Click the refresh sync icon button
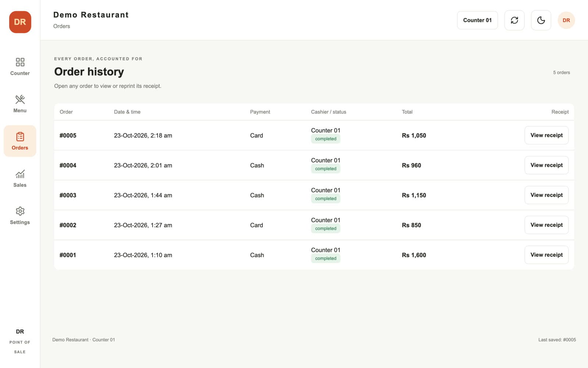The image size is (588, 368). click(x=514, y=20)
